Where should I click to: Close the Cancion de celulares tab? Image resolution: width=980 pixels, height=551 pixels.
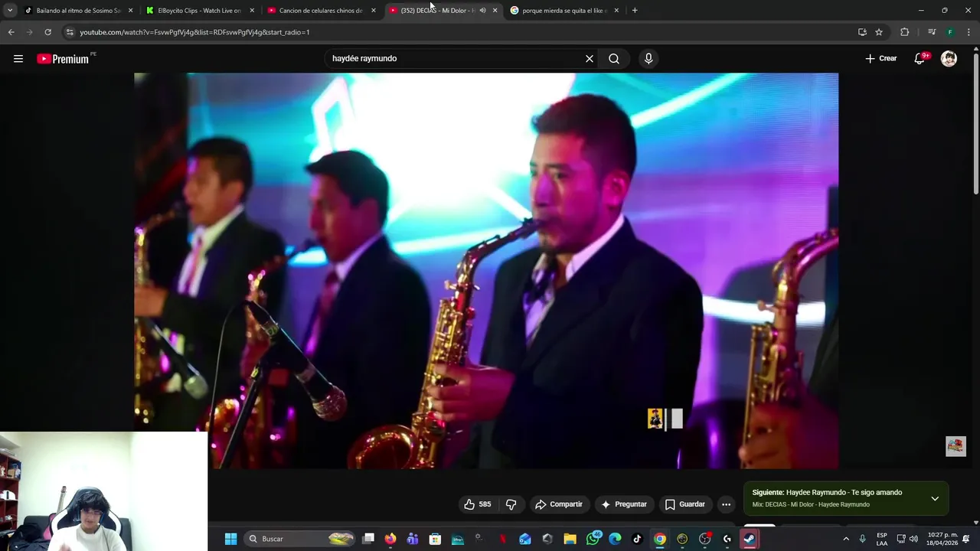374,11
